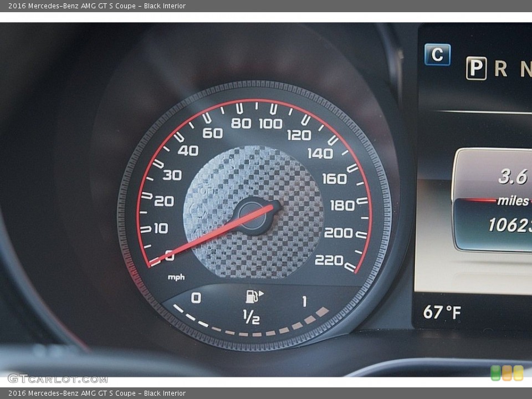Click the 3.6 trip distance value
This screenshot has width=532, height=399.
pos(513,176)
